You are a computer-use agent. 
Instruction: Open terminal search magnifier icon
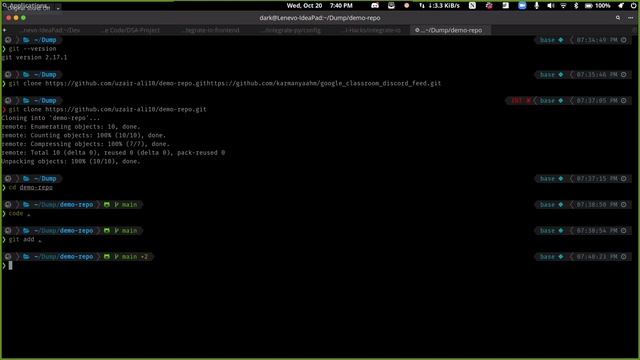618,18
